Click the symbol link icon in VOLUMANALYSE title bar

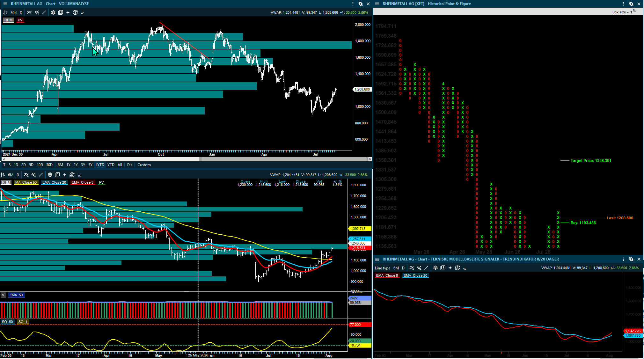[x=361, y=4]
